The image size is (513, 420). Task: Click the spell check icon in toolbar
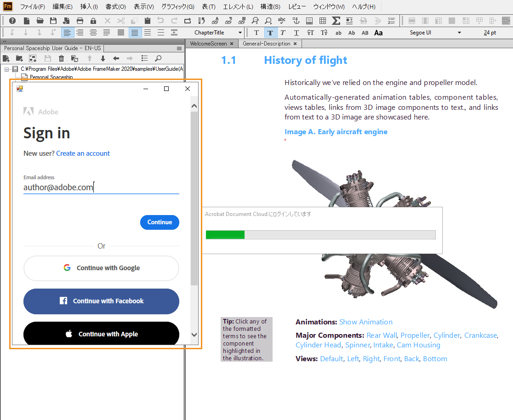pos(282,21)
